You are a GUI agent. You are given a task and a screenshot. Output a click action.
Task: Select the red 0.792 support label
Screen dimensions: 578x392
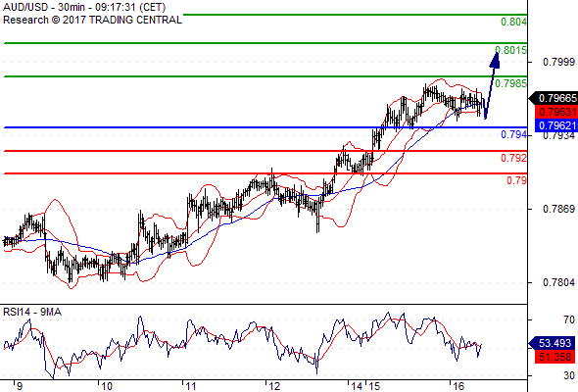pos(513,158)
